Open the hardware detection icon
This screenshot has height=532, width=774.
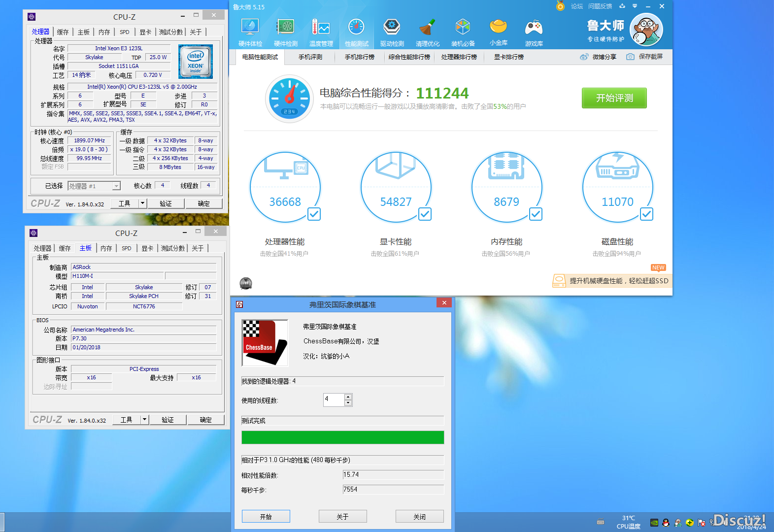pos(286,27)
